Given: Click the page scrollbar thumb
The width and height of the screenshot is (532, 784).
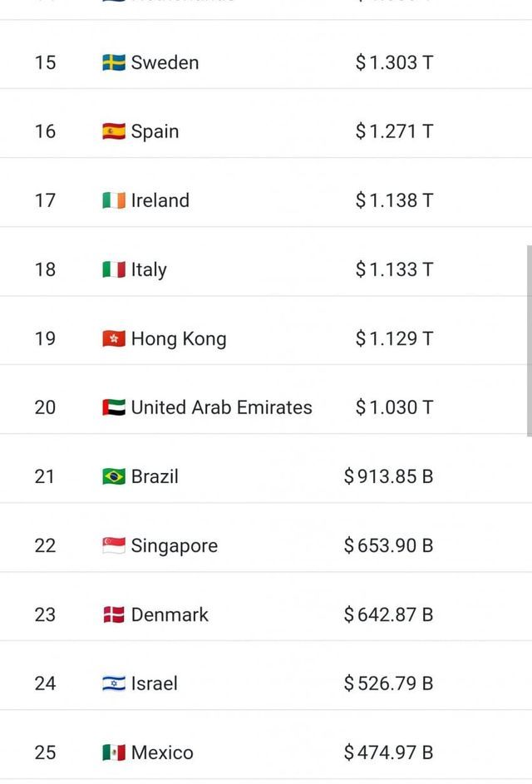Looking at the screenshot, I should click(529, 341).
